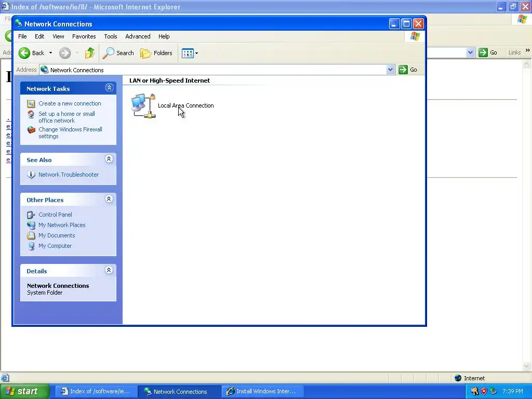Click the Search magnifier in toolbar
This screenshot has height=399, width=532.
coord(109,53)
